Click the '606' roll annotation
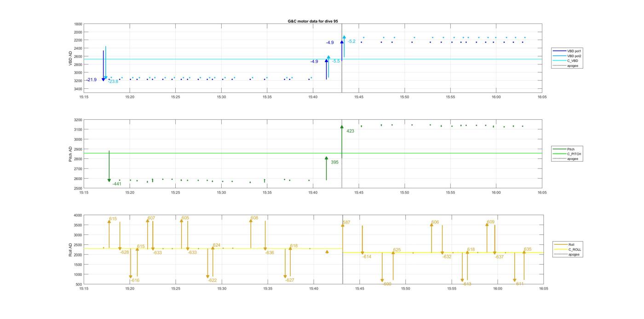The width and height of the screenshot is (644, 319). tap(435, 222)
